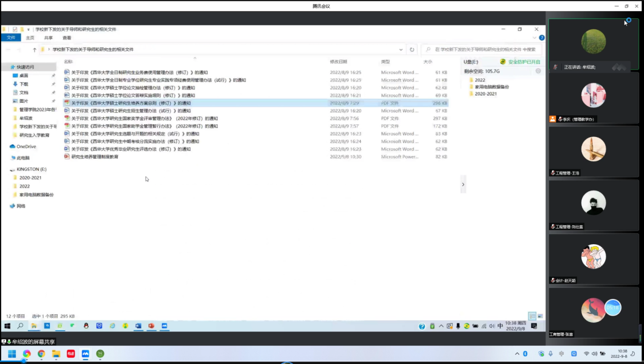
Task: Expand the address bar history dropdown
Action: [401, 50]
